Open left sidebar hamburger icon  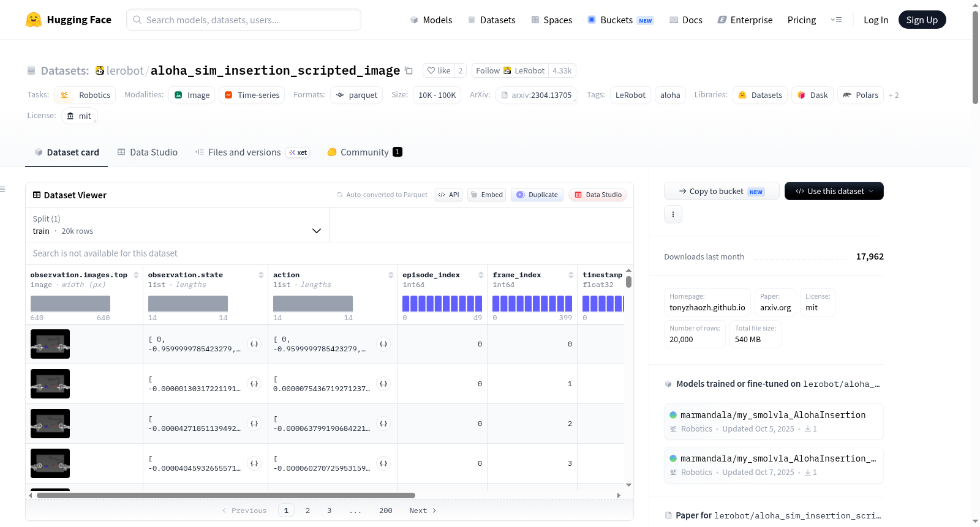click(2, 189)
